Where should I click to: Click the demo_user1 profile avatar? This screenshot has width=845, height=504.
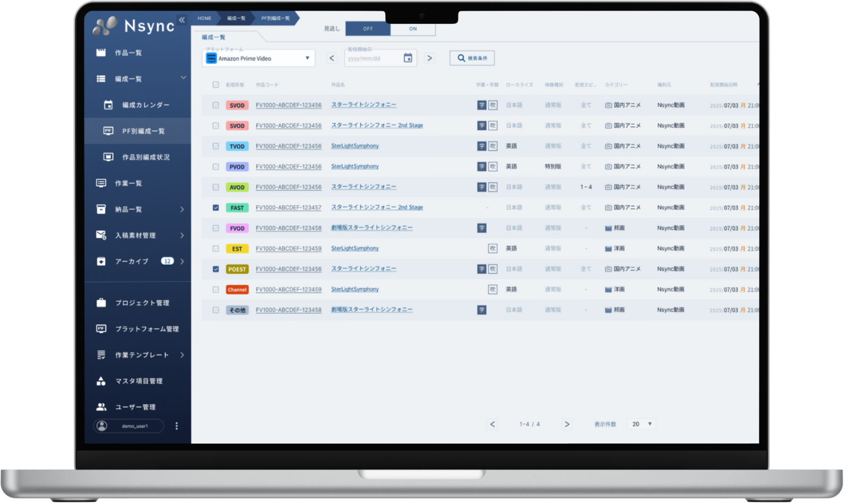coord(102,426)
